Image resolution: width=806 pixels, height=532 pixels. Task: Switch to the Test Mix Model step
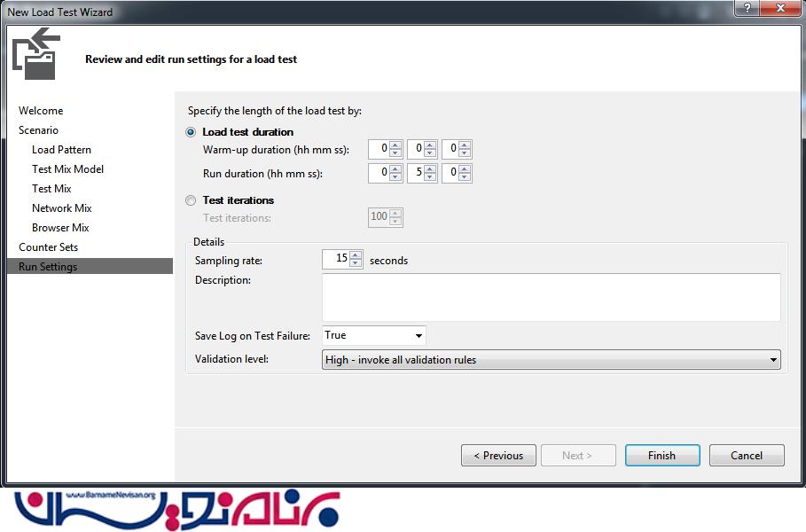pyautogui.click(x=67, y=169)
